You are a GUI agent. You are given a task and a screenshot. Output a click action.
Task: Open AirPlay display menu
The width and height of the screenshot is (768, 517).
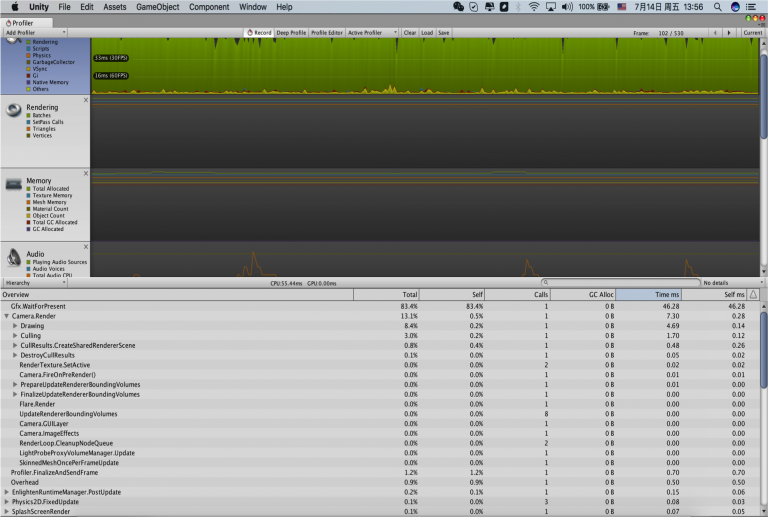[551, 7]
